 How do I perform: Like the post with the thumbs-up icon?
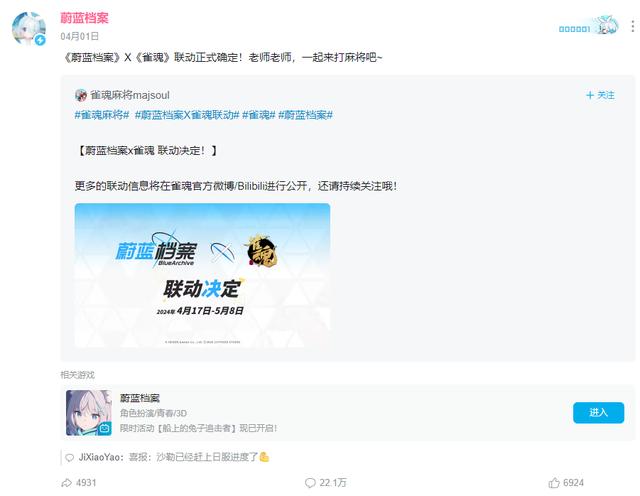[x=554, y=483]
